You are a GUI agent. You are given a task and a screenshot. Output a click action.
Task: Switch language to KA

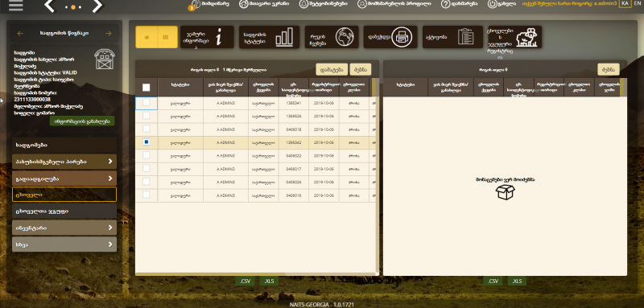point(625,3)
